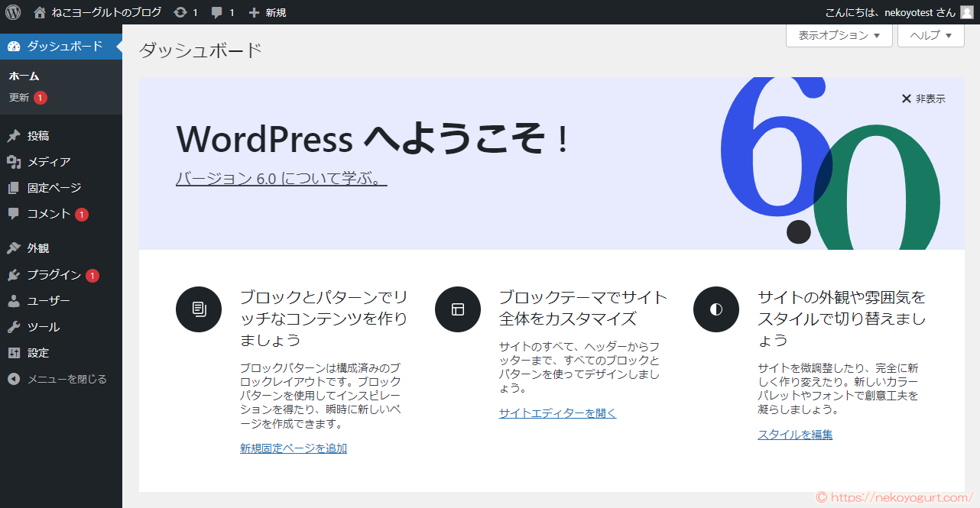The image size is (980, 508).
Task: Click the comment bubble icon in the admin bar
Action: pyautogui.click(x=215, y=11)
